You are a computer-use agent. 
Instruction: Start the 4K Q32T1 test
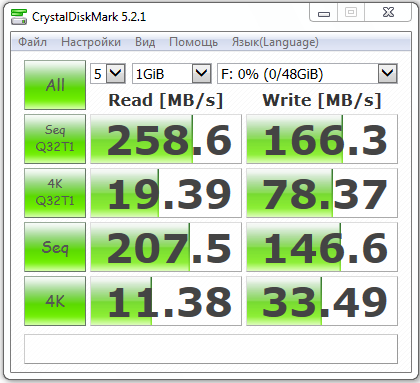[x=55, y=193]
